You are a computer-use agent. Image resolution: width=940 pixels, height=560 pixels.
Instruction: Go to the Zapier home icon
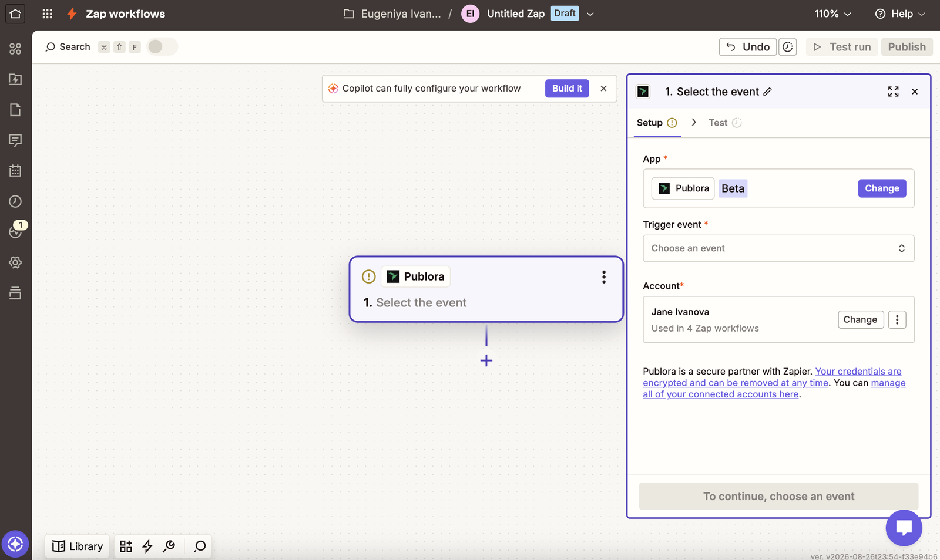tap(15, 14)
